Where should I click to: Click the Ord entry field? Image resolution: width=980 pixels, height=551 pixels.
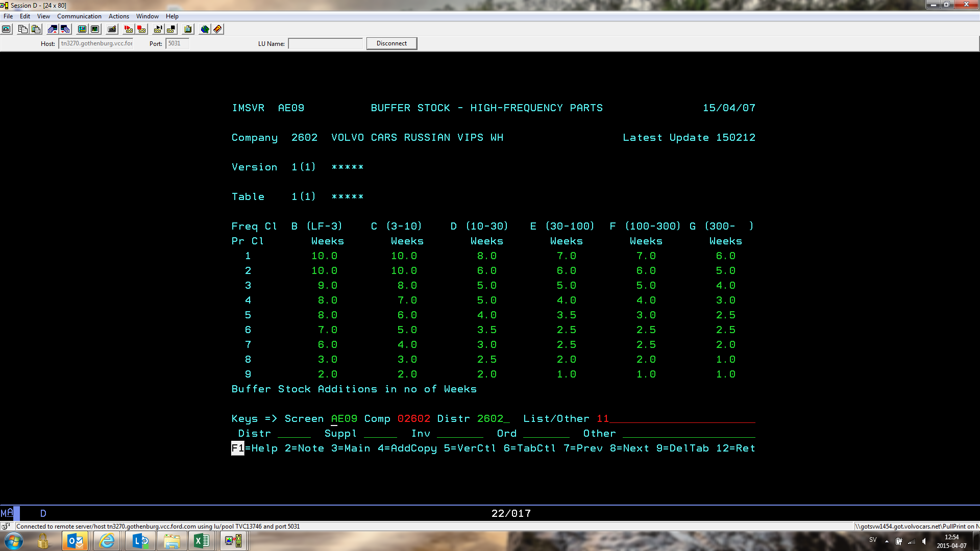(546, 434)
